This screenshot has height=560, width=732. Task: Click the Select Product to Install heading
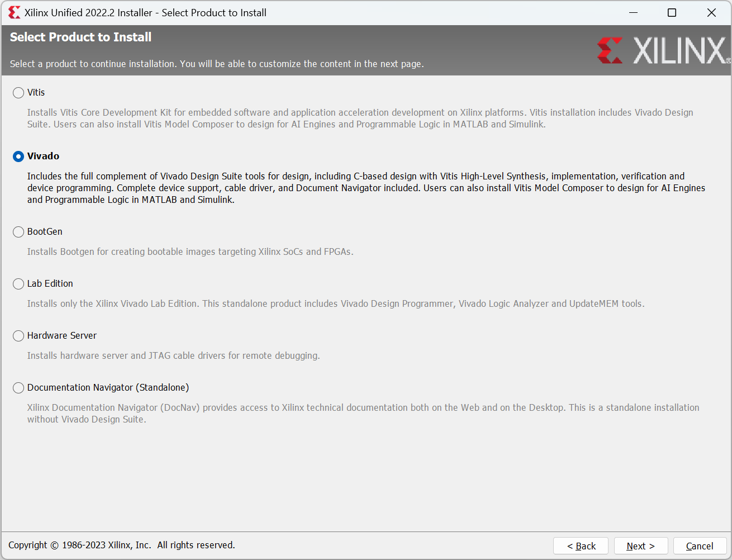coord(80,37)
